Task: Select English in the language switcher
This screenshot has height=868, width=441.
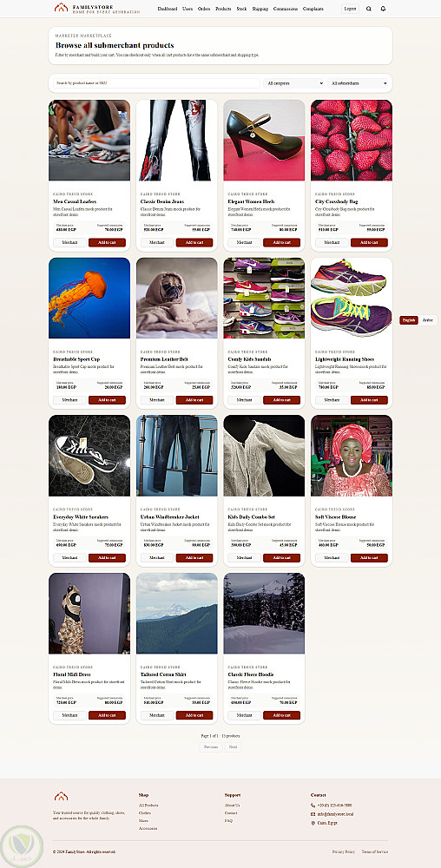Action: 409,320
